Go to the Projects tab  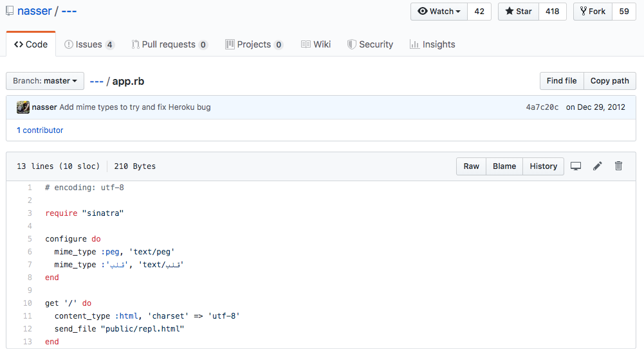point(254,44)
